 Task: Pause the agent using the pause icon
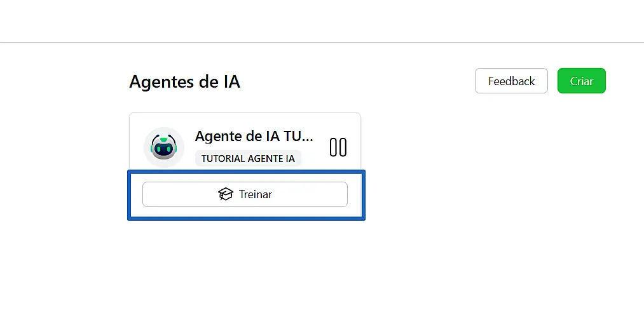(338, 147)
